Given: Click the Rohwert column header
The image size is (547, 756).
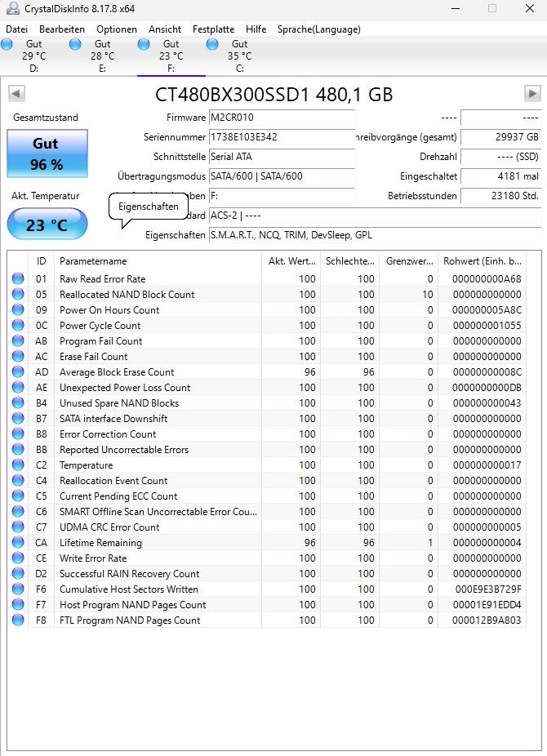Looking at the screenshot, I should [482, 260].
